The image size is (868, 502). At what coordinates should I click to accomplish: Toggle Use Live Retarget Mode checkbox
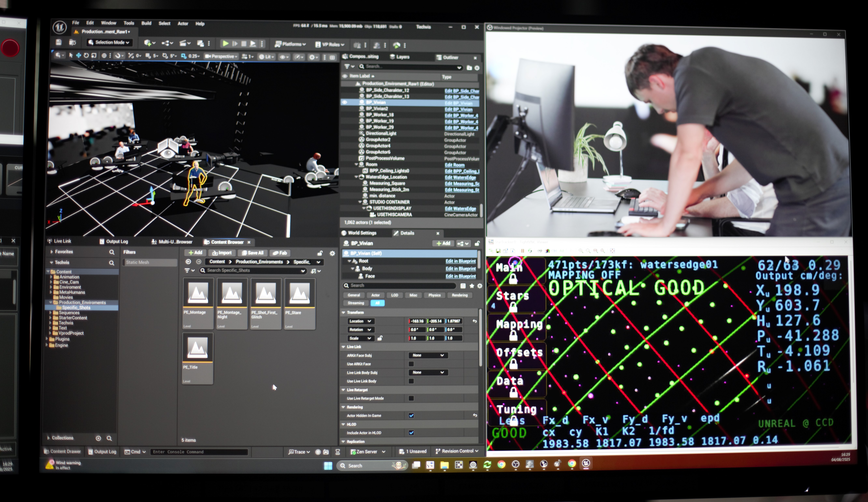[411, 398]
